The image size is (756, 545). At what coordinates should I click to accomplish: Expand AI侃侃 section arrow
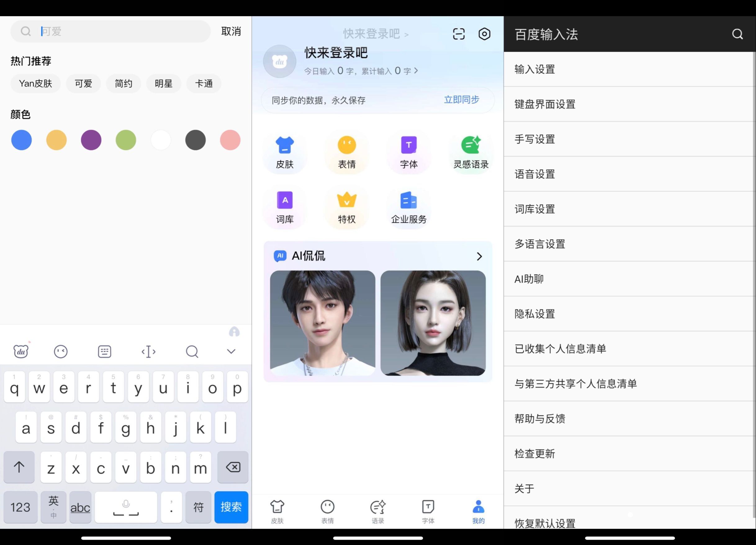[x=479, y=256]
